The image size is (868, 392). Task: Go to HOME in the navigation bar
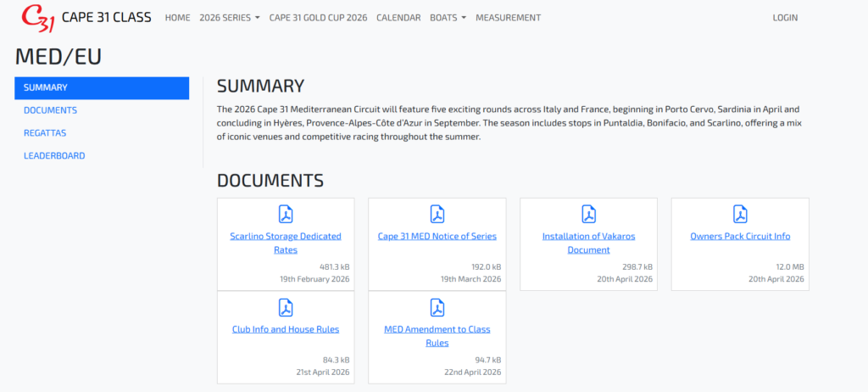tap(178, 18)
